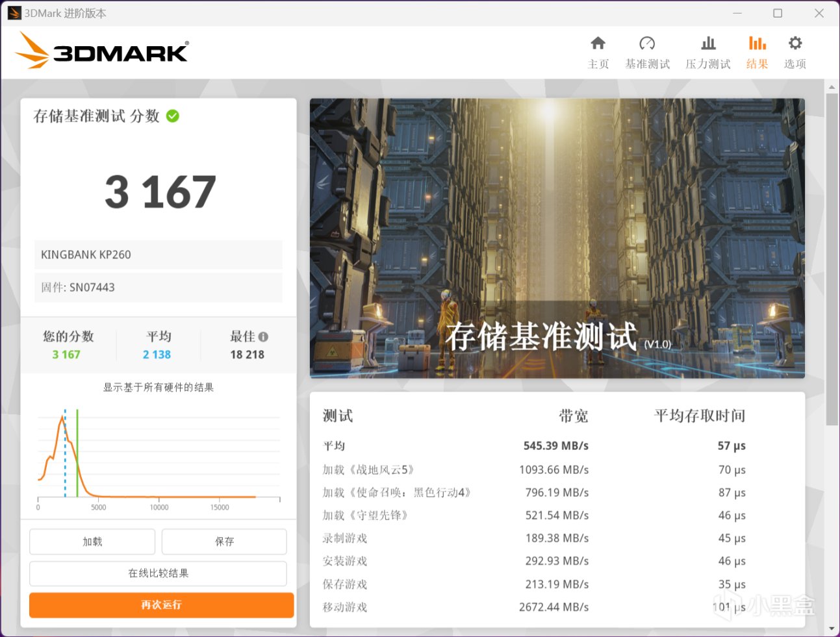Image resolution: width=840 pixels, height=637 pixels.
Task: Click the 结果 tab label
Action: [757, 64]
